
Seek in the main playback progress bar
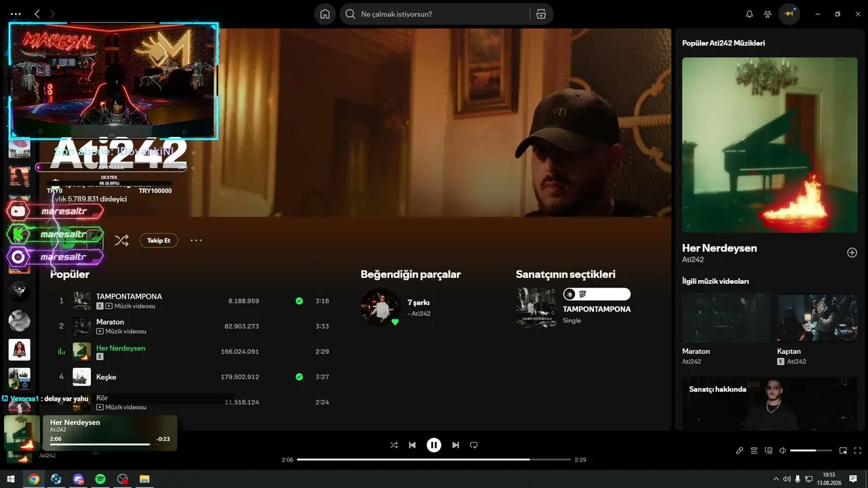(434, 460)
